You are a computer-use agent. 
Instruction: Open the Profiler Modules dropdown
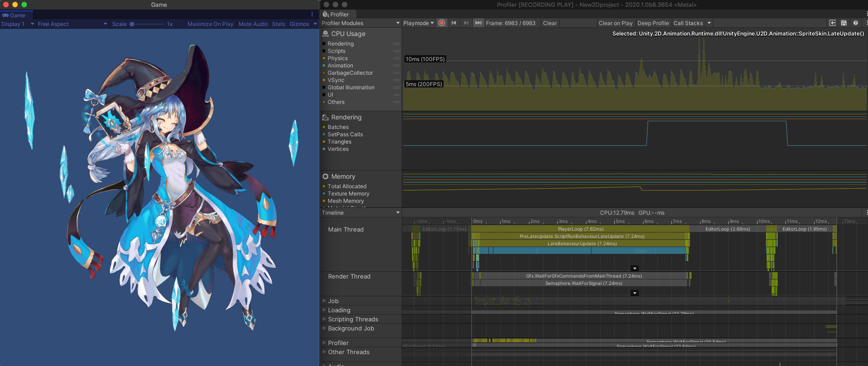[361, 23]
